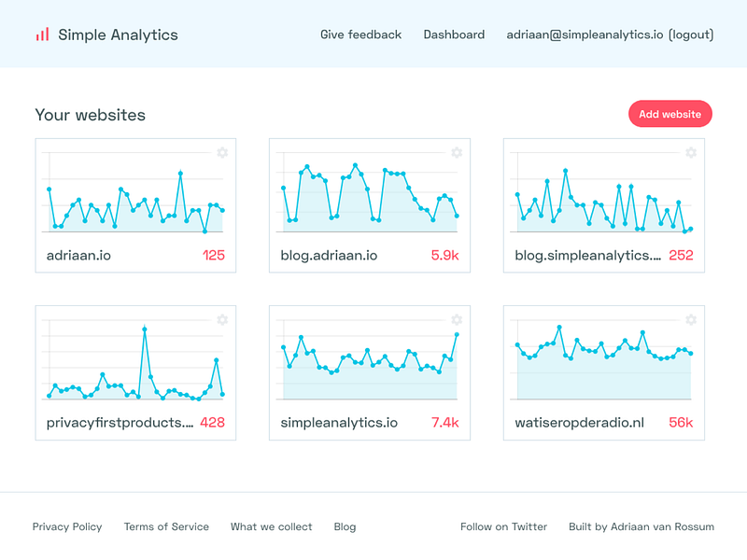Click the 5.9k visitor count
This screenshot has height=560, width=747.
click(x=445, y=255)
